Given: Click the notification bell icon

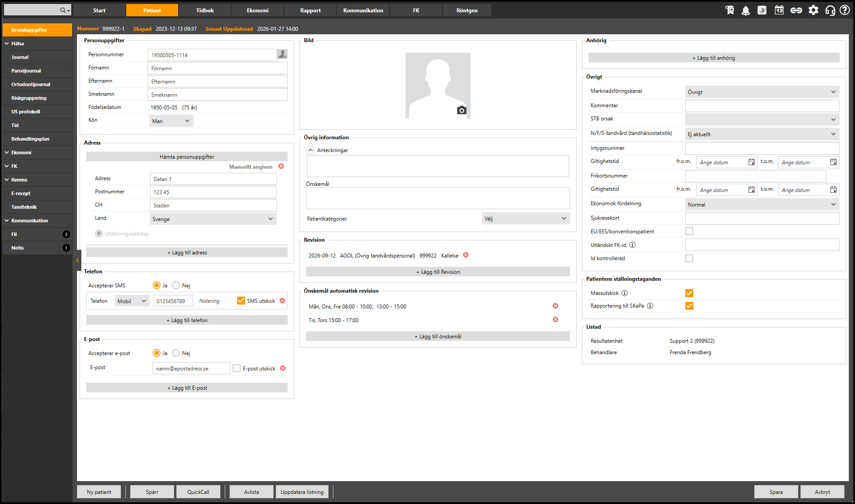Looking at the screenshot, I should pos(745,11).
